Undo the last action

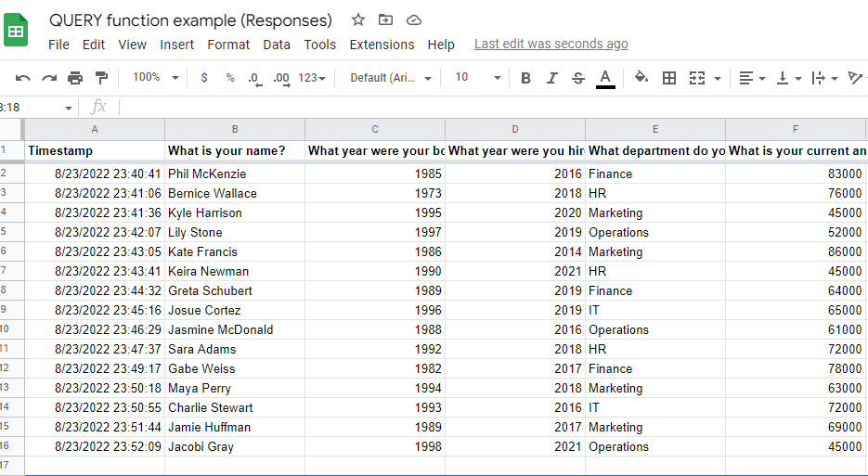click(22, 78)
